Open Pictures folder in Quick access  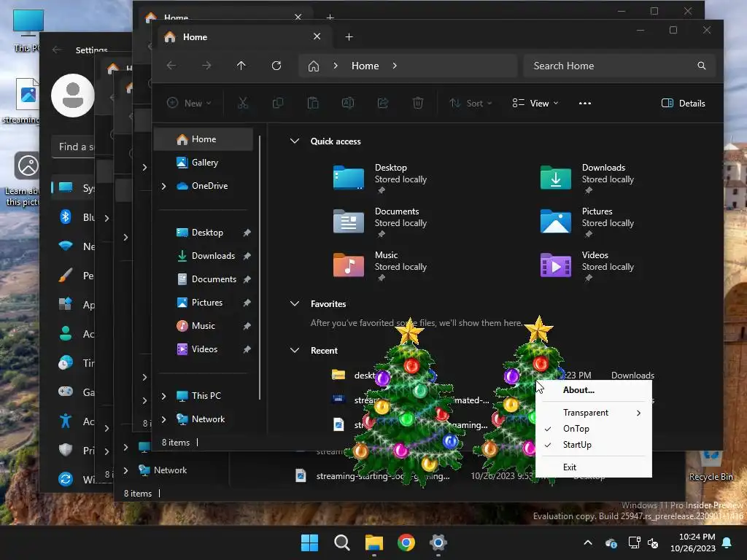click(x=587, y=222)
